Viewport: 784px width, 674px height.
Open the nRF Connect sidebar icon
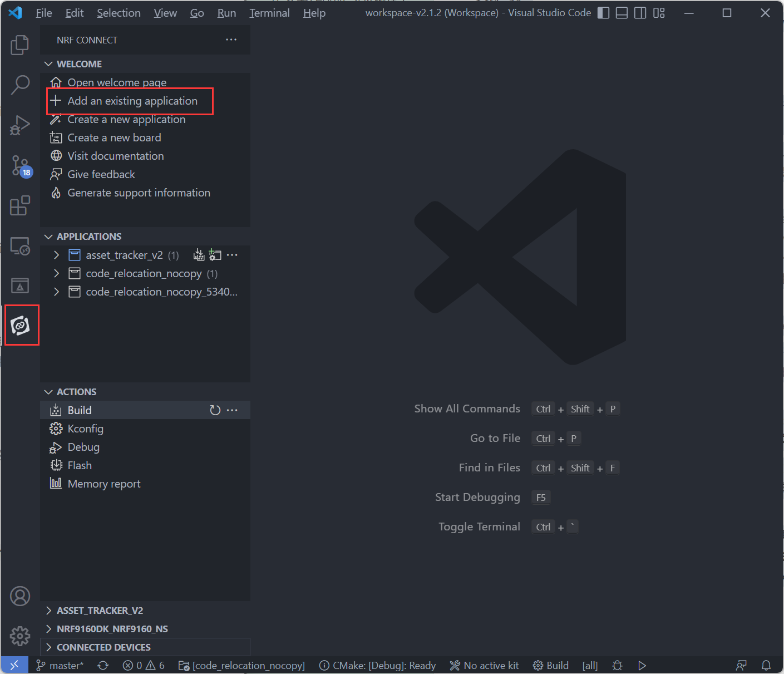pos(21,326)
